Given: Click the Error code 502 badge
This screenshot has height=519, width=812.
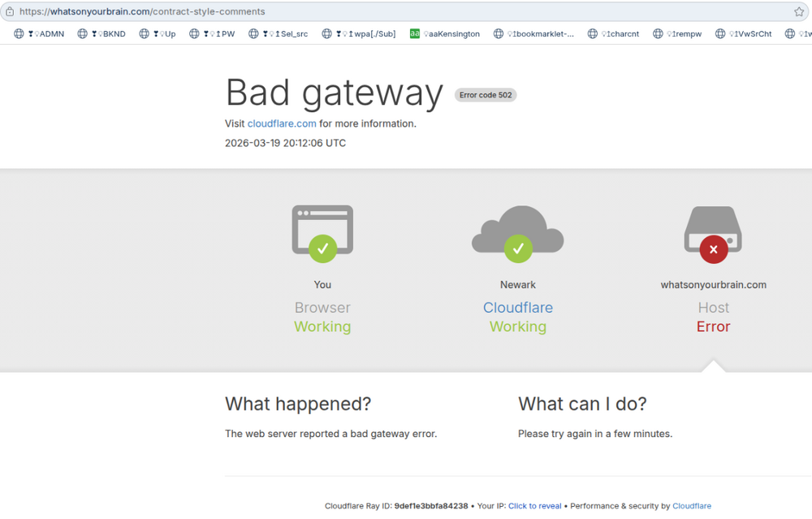Looking at the screenshot, I should click(486, 95).
